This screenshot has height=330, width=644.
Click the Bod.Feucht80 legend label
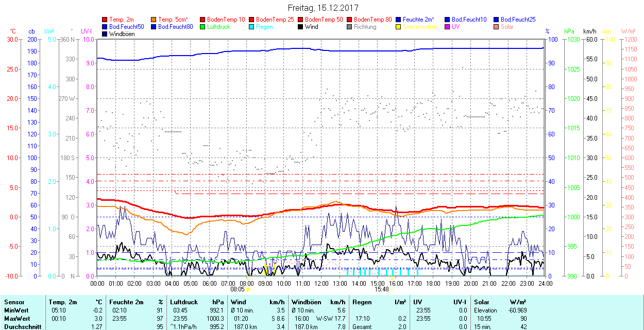coord(175,27)
